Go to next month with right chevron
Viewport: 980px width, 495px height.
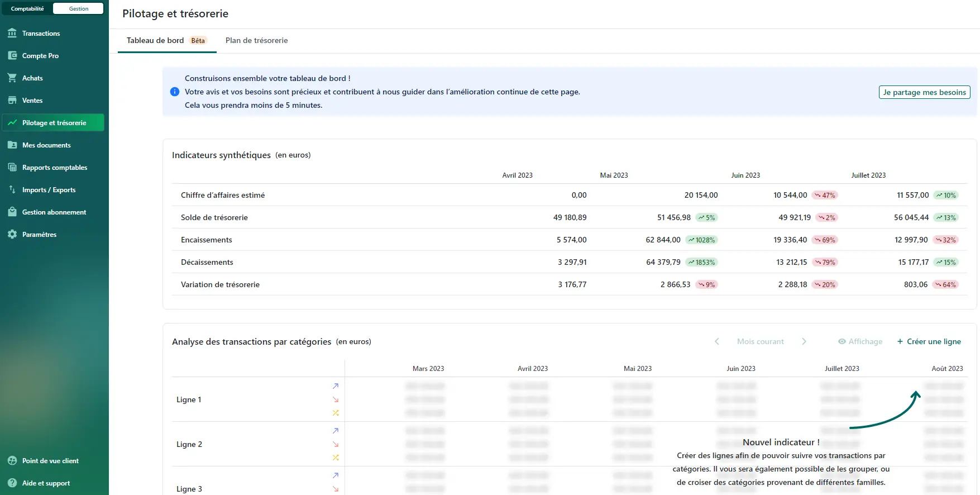pyautogui.click(x=804, y=341)
